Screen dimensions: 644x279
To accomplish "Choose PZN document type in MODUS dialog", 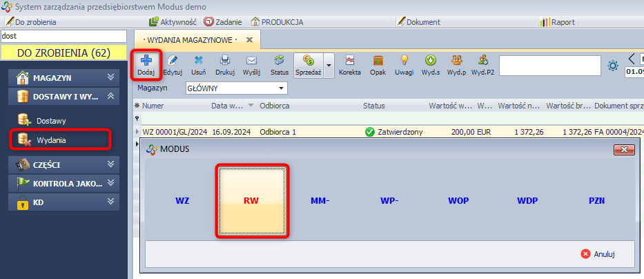I will (x=596, y=201).
